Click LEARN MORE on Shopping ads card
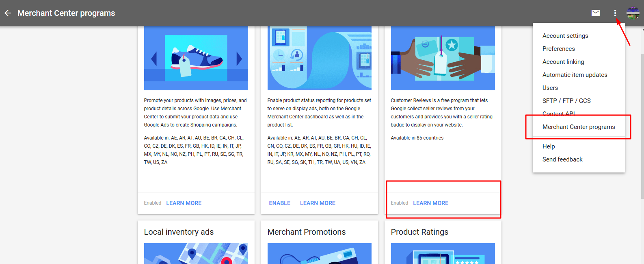Viewport: 644px width, 264px height. 184,203
